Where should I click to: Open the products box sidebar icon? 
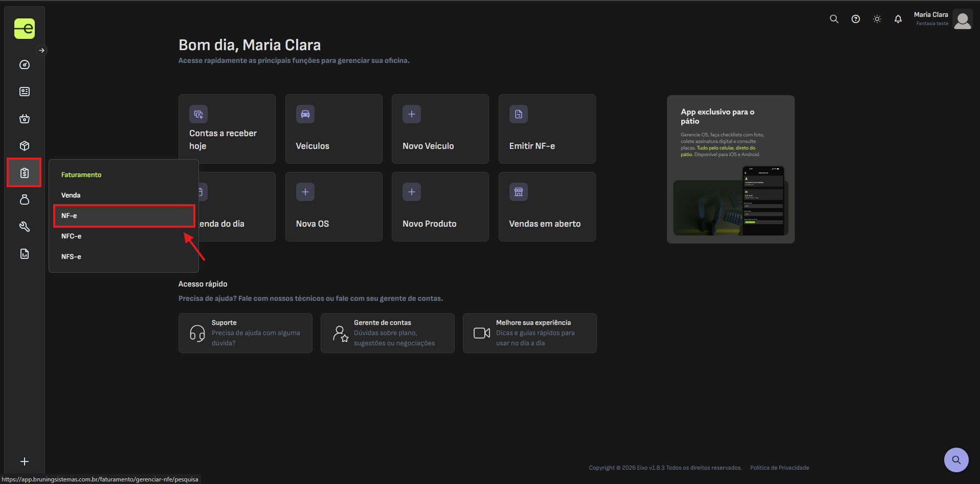pos(25,146)
